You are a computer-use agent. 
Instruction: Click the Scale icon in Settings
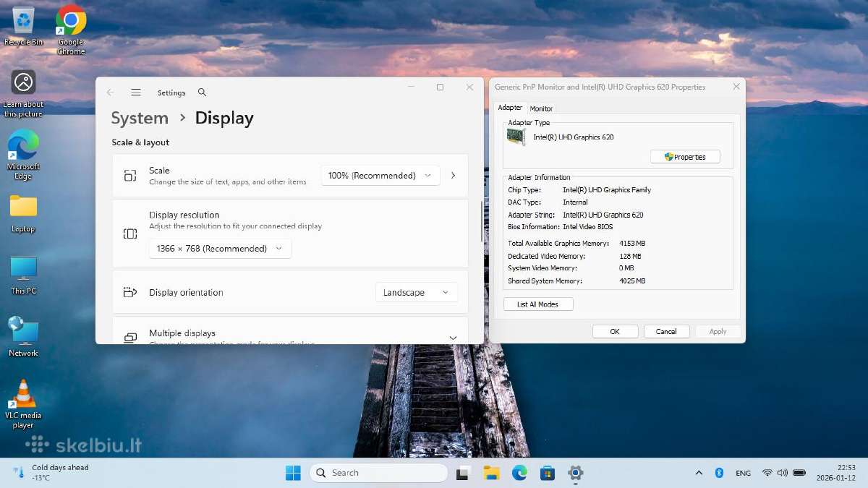tap(130, 176)
